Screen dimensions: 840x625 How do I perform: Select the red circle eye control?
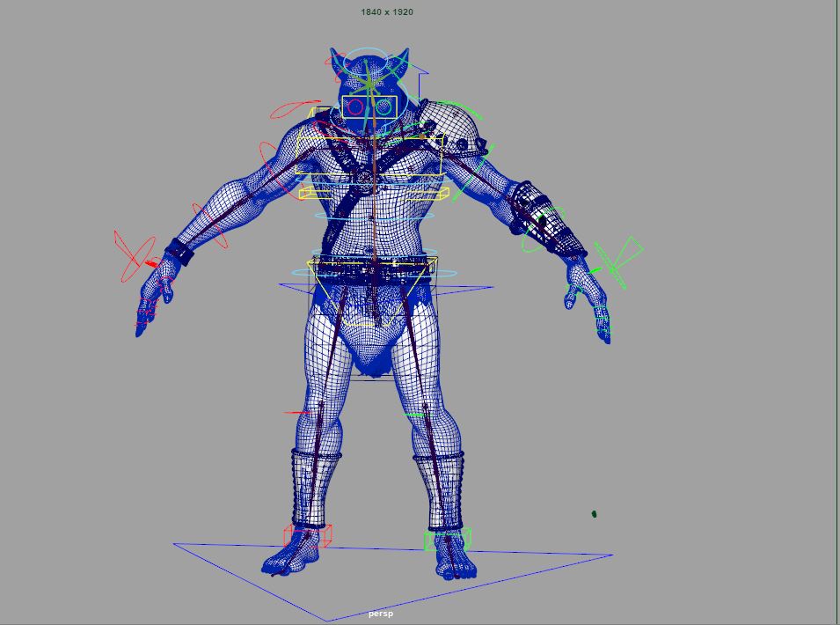[355, 107]
